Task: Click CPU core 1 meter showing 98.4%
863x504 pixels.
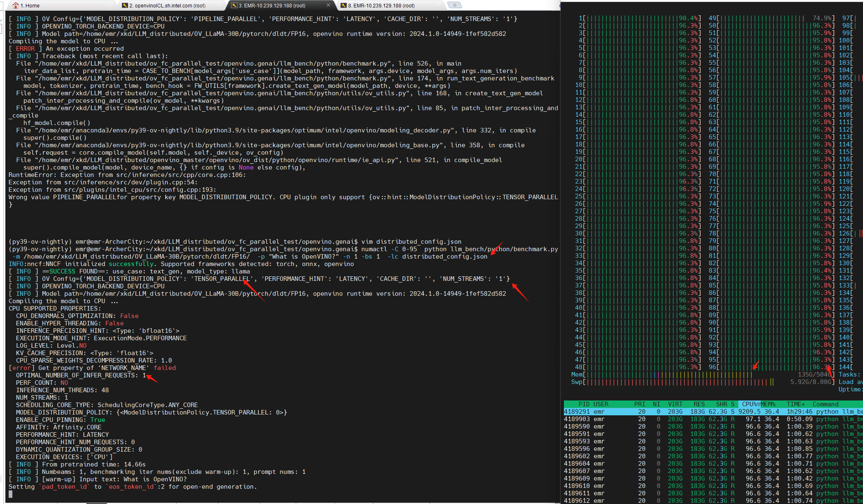Action: (x=640, y=18)
